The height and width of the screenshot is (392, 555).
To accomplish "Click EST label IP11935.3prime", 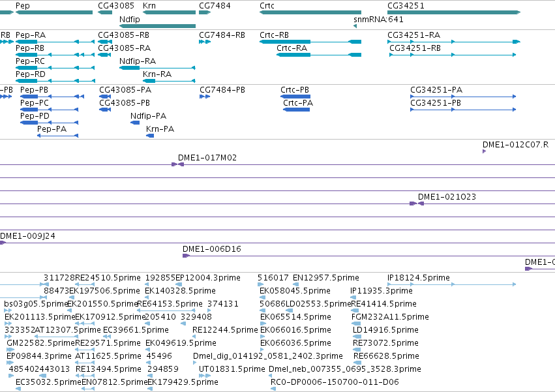I will pyautogui.click(x=382, y=291).
